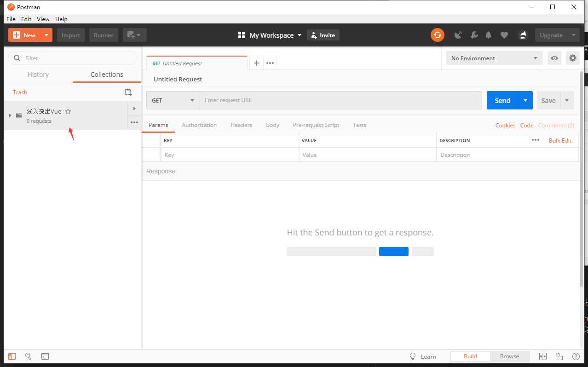Create a new collection with folder-plus icon
588x367 pixels.
(128, 92)
